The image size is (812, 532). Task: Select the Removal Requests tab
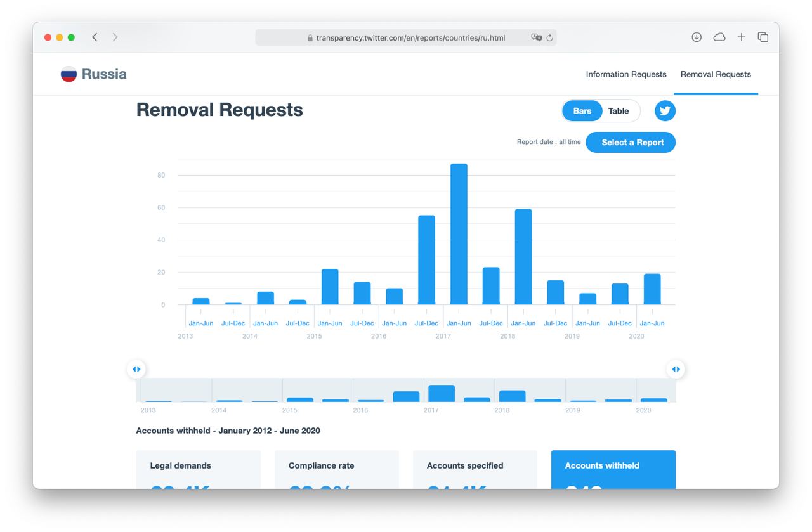(x=716, y=74)
